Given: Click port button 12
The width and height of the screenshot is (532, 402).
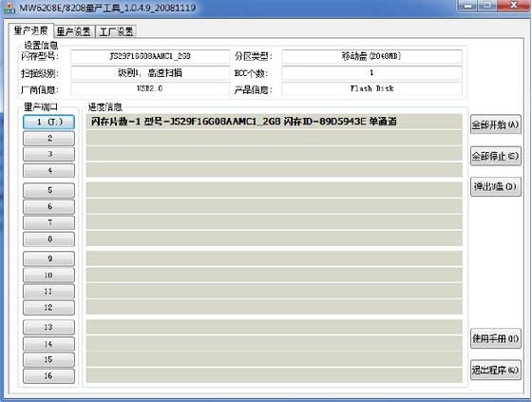Looking at the screenshot, I should [x=48, y=308].
